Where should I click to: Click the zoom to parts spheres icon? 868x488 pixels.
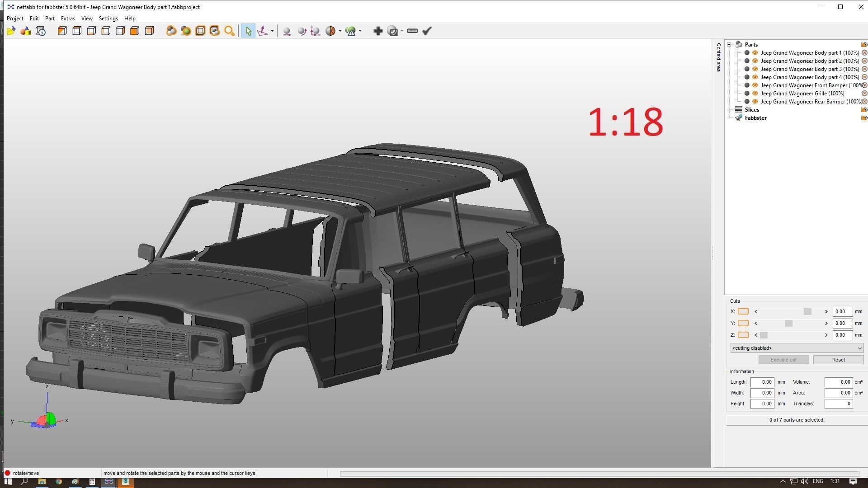(171, 31)
